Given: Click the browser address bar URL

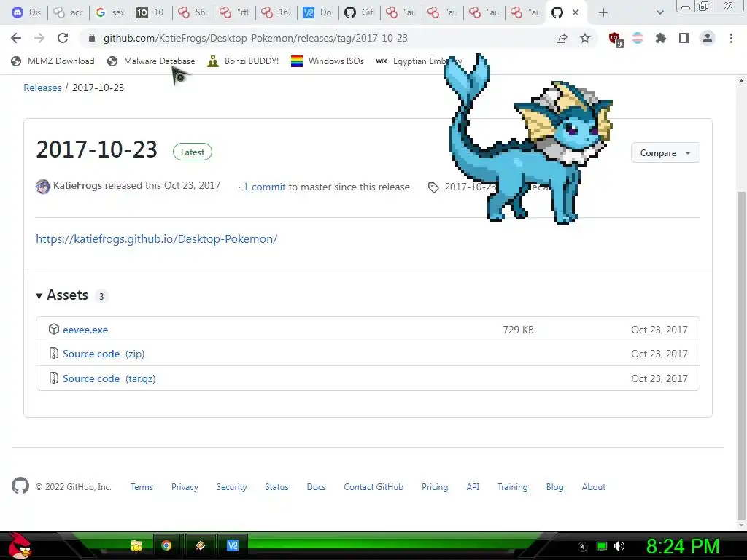Looking at the screenshot, I should pyautogui.click(x=255, y=38).
